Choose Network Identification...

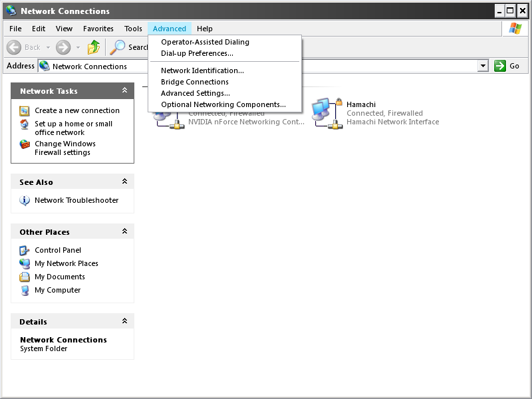click(225, 70)
